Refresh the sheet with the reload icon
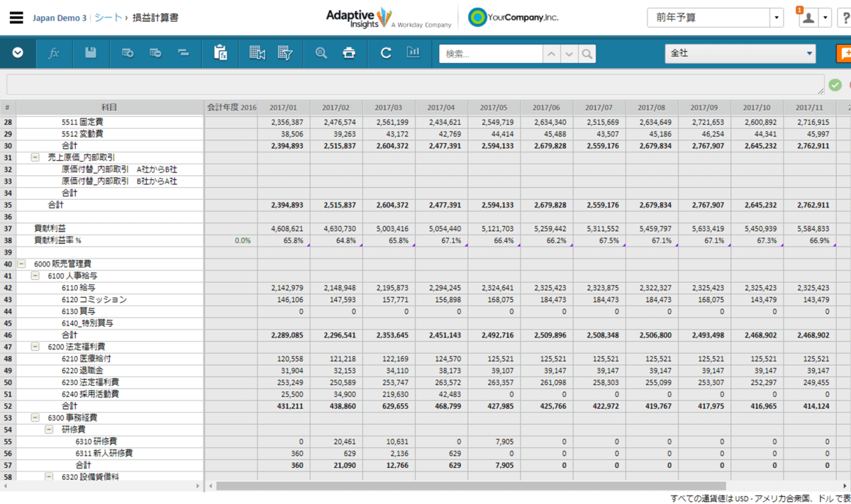 coord(386,53)
